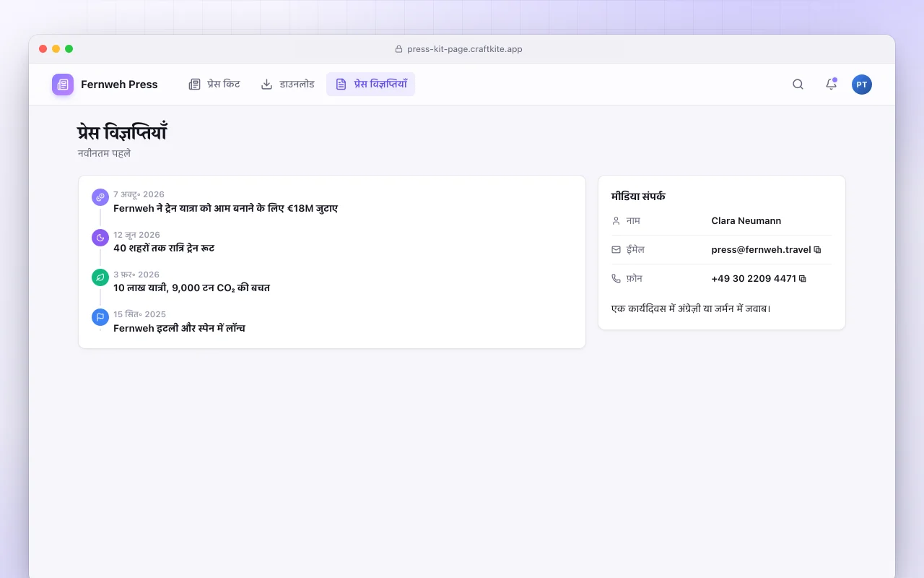Copy the press@fernweh.travel email address
The width and height of the screenshot is (924, 578).
(817, 250)
